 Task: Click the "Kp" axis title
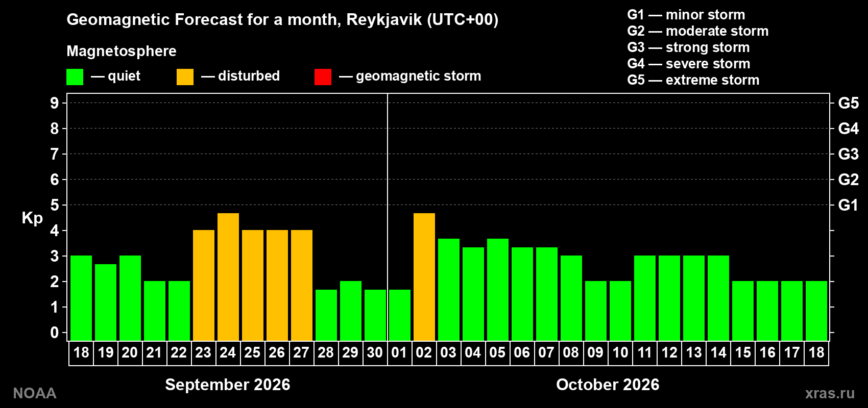(32, 218)
